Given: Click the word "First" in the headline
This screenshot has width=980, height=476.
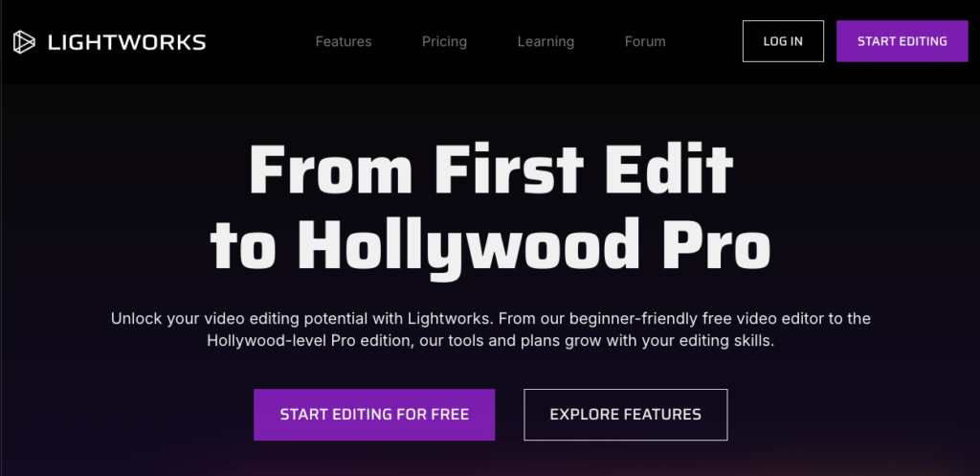Looking at the screenshot, I should pos(507,170).
